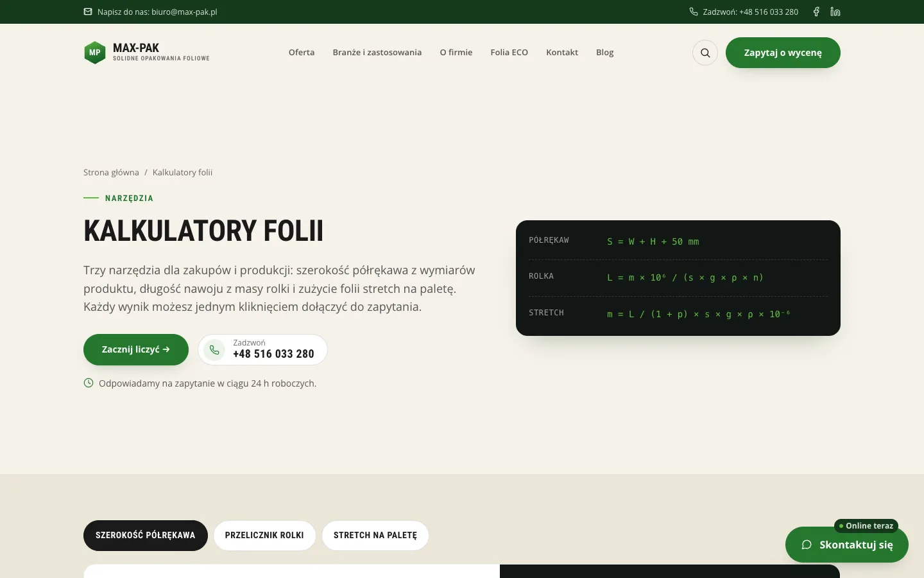This screenshot has height=578, width=924.
Task: Click the green phone icon beside Zadzwoń
Action: [x=214, y=350]
